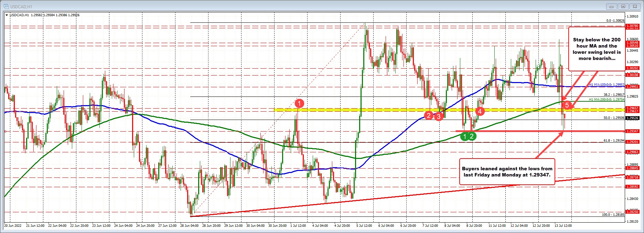Screen dimensions: 644x233
Task: Click the current price tag 1.29526
Action: [632, 118]
